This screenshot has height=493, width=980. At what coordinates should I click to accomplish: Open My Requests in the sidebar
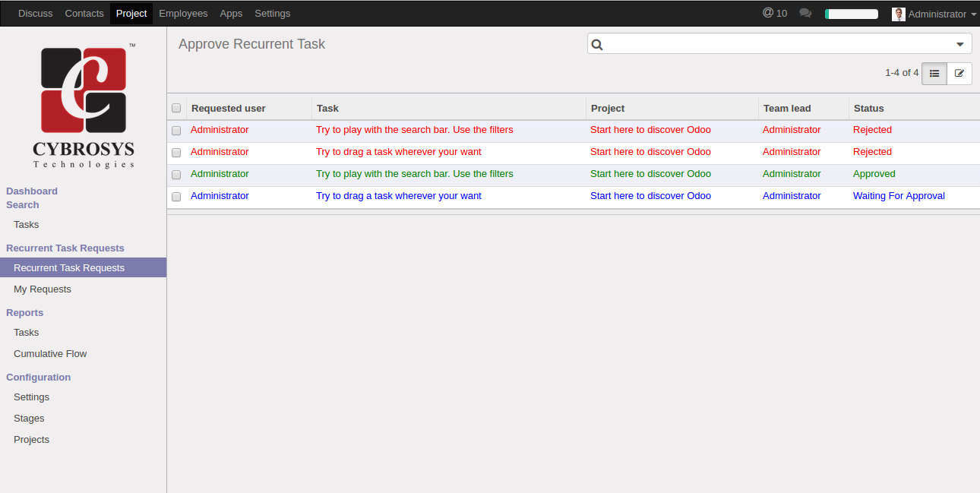(43, 289)
